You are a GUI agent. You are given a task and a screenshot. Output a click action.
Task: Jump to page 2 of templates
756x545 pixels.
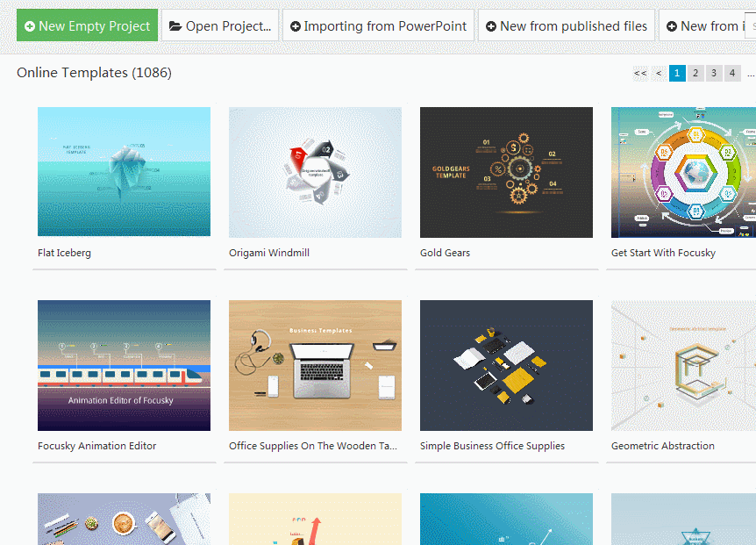pos(695,74)
